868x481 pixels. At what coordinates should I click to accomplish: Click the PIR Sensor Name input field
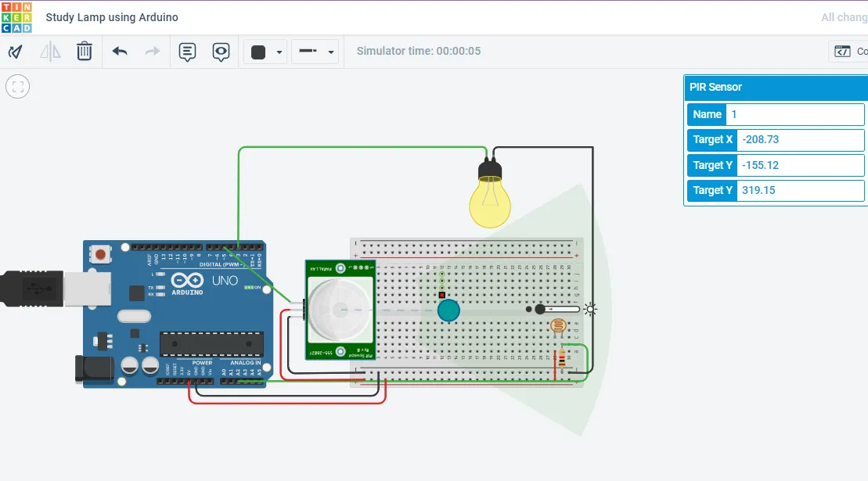click(x=795, y=114)
